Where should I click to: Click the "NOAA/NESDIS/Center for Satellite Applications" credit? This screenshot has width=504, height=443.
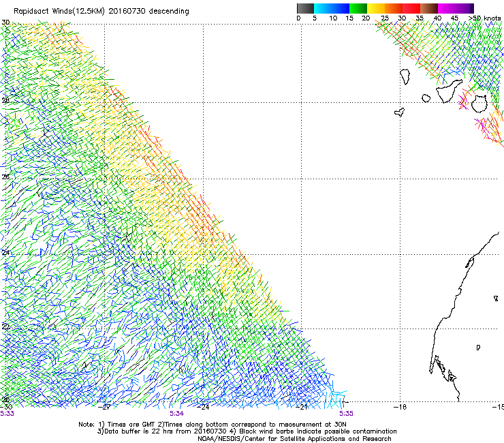294,439
